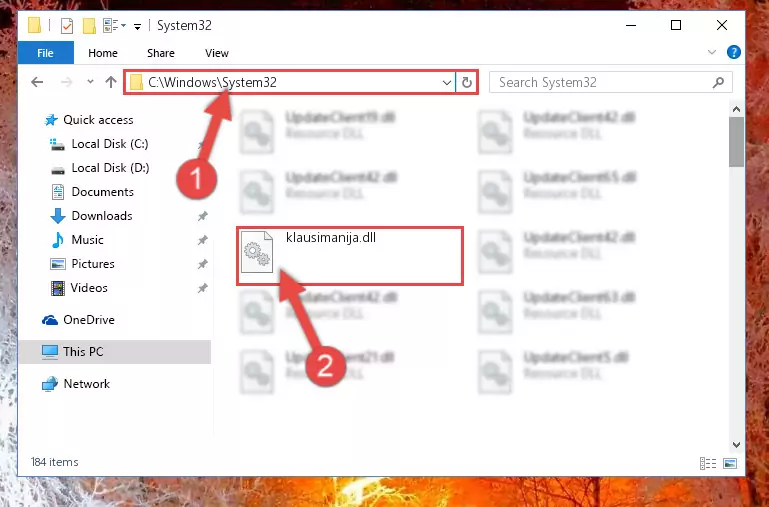The image size is (769, 507).
Task: Click the Search System32 field
Action: [611, 82]
